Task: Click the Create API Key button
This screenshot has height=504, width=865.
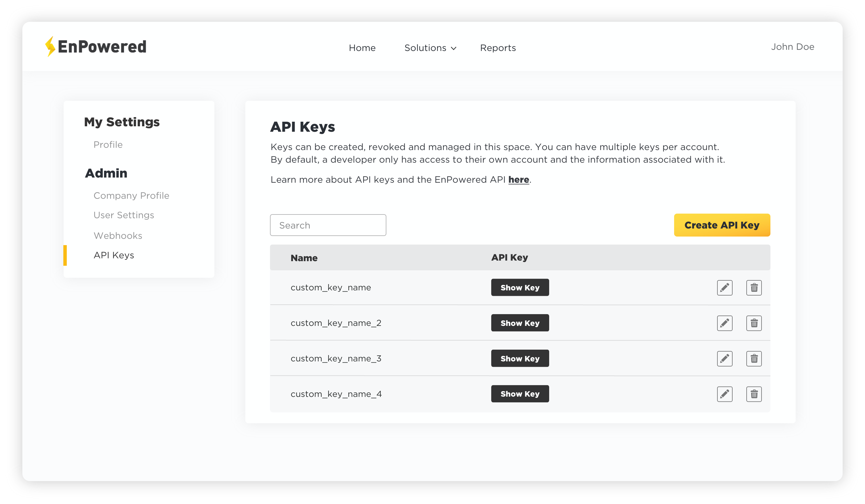Action: pos(722,225)
